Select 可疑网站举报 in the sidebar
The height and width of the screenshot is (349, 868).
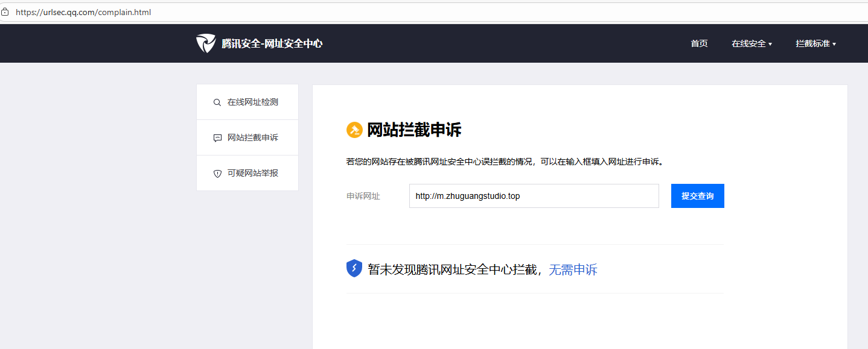(x=247, y=173)
